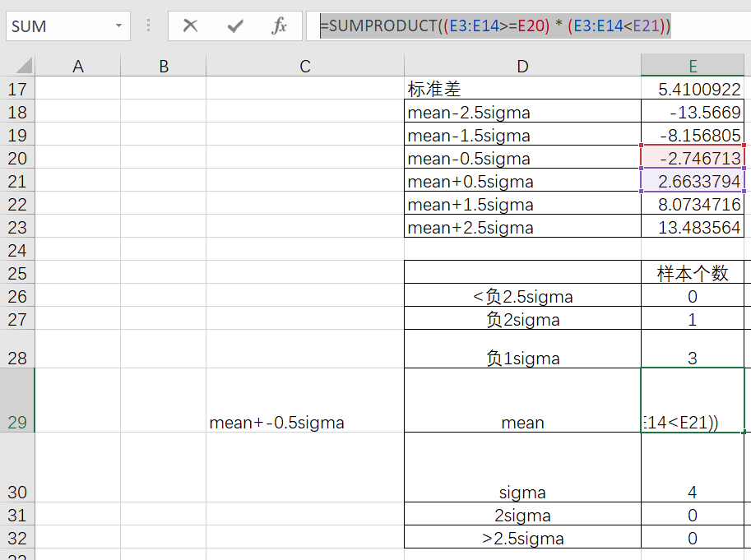This screenshot has height=560, width=751.
Task: Click count value 0 beside >2.5sigma
Action: [x=693, y=537]
